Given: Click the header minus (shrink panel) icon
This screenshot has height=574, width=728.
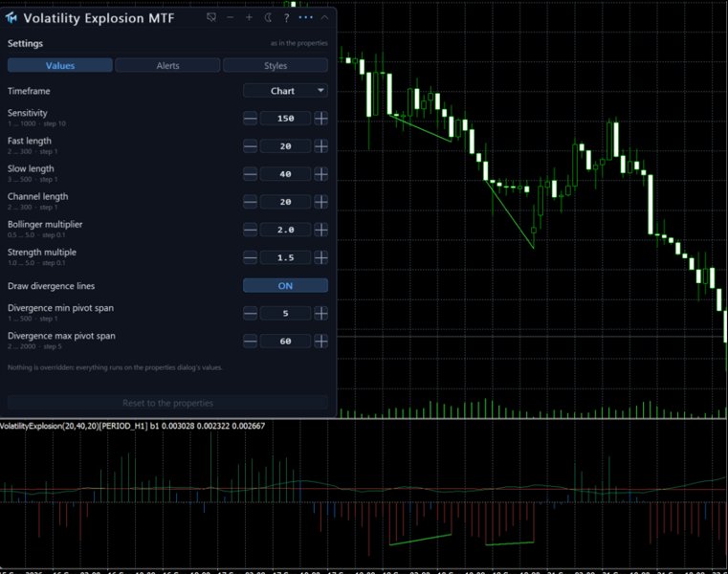Looking at the screenshot, I should click(231, 17).
